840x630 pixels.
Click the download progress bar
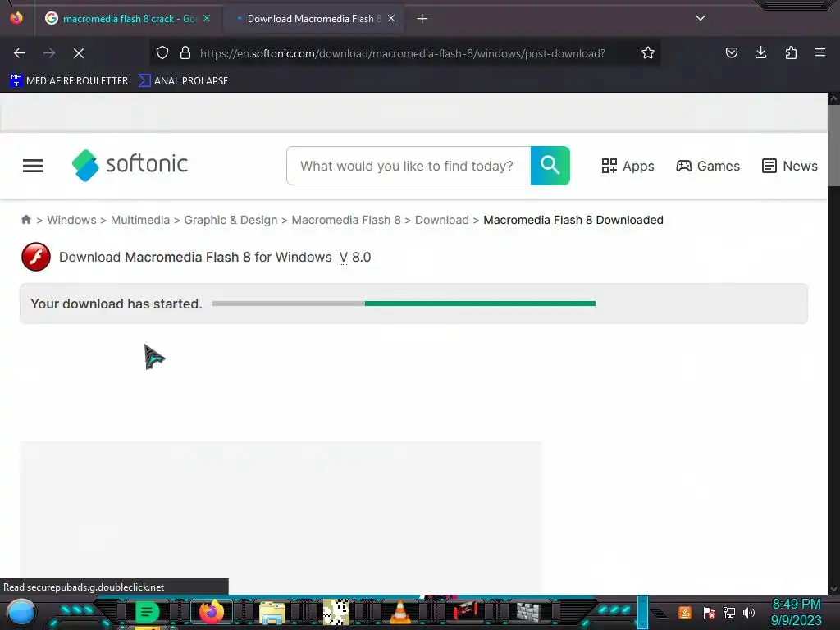(404, 304)
